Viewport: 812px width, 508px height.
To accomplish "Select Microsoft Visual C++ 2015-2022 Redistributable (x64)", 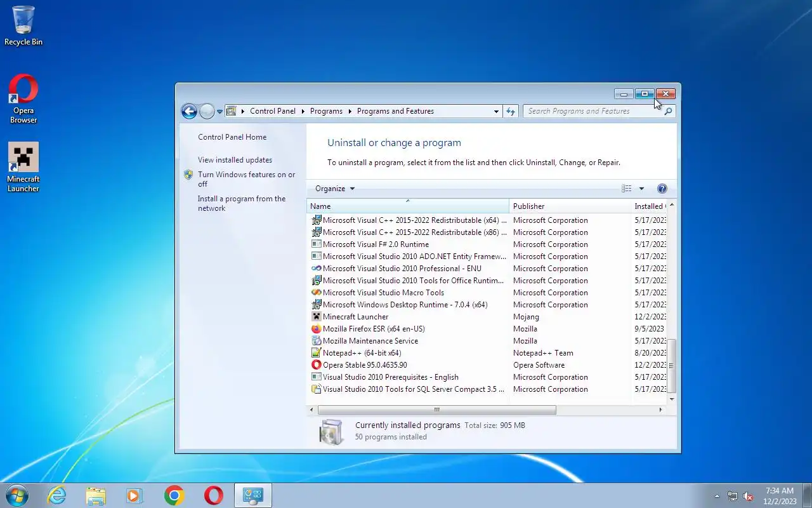I will pyautogui.click(x=487, y=220).
